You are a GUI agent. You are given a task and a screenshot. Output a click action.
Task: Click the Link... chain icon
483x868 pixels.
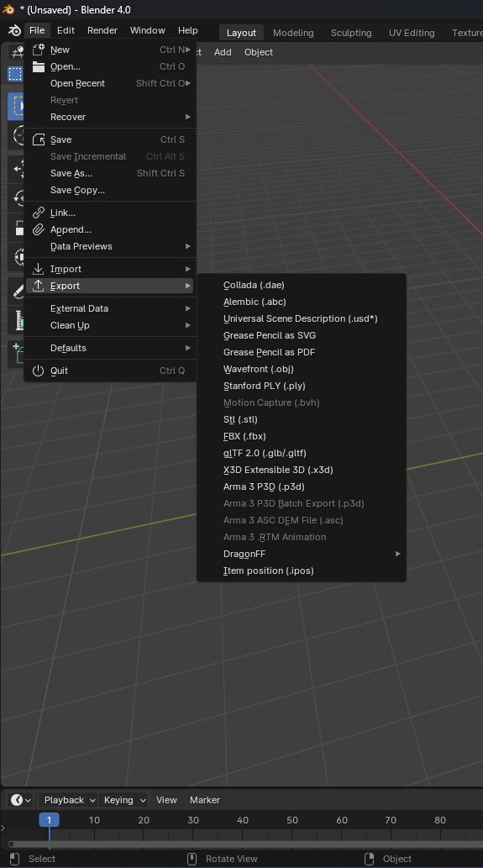38,213
